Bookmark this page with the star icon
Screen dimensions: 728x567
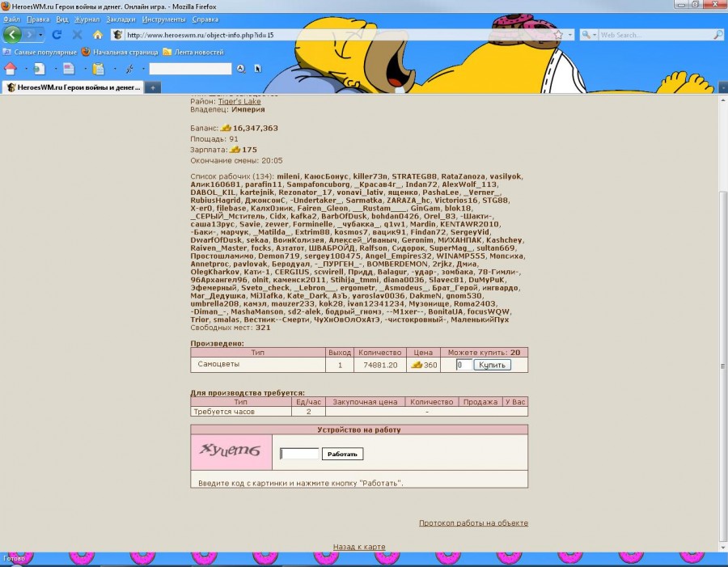tap(558, 35)
